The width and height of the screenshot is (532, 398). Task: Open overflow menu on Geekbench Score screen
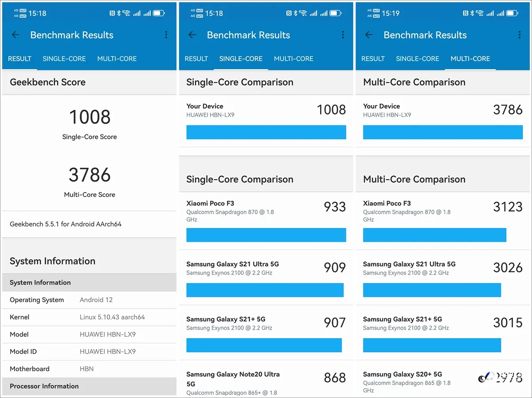[166, 35]
